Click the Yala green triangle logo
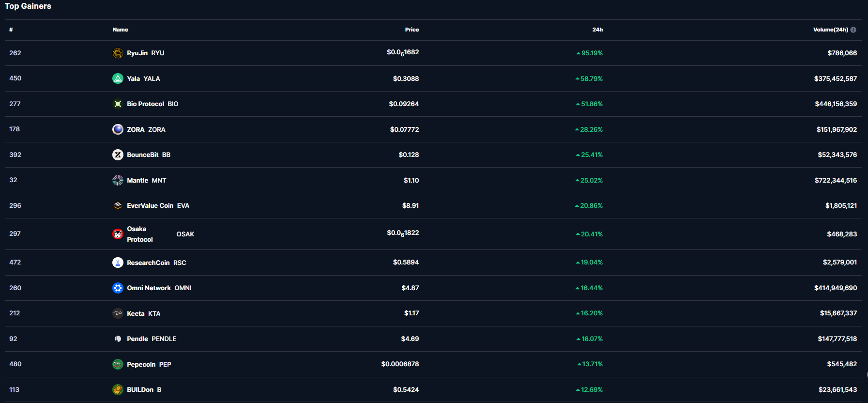868x403 pixels. coord(118,78)
